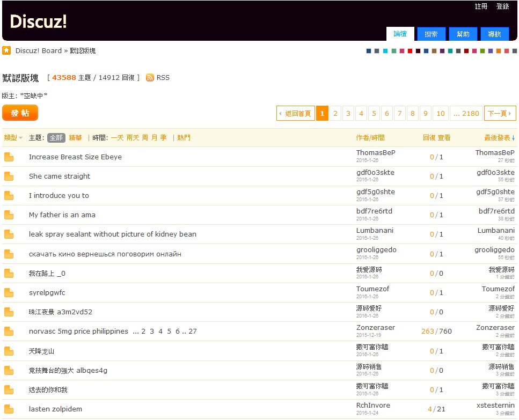Open thread "syrelpgwfc"
This screenshot has height=420, width=519.
47,293
